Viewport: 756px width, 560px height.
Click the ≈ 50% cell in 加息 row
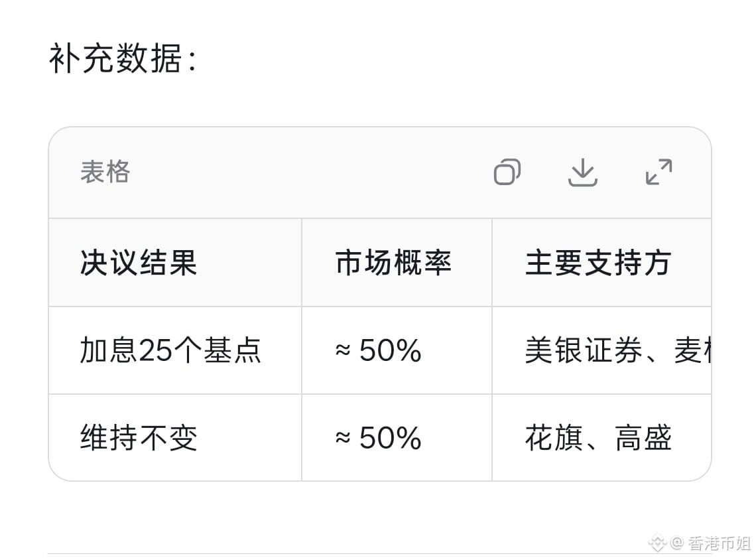coord(379,350)
